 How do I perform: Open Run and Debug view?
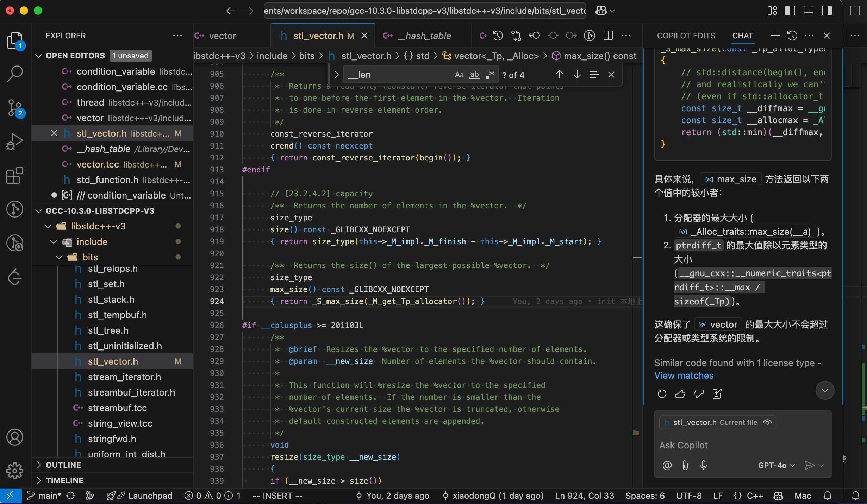pyautogui.click(x=15, y=141)
